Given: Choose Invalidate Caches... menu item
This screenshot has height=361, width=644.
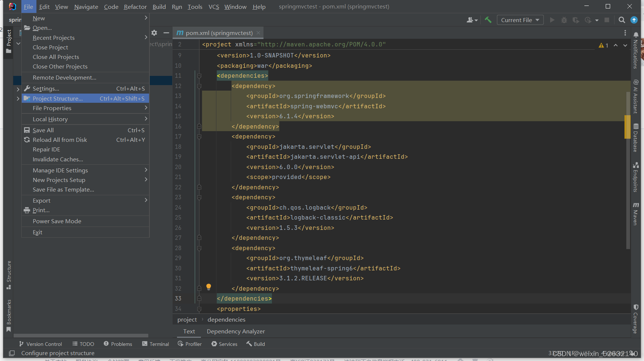Looking at the screenshot, I should [x=85, y=159].
